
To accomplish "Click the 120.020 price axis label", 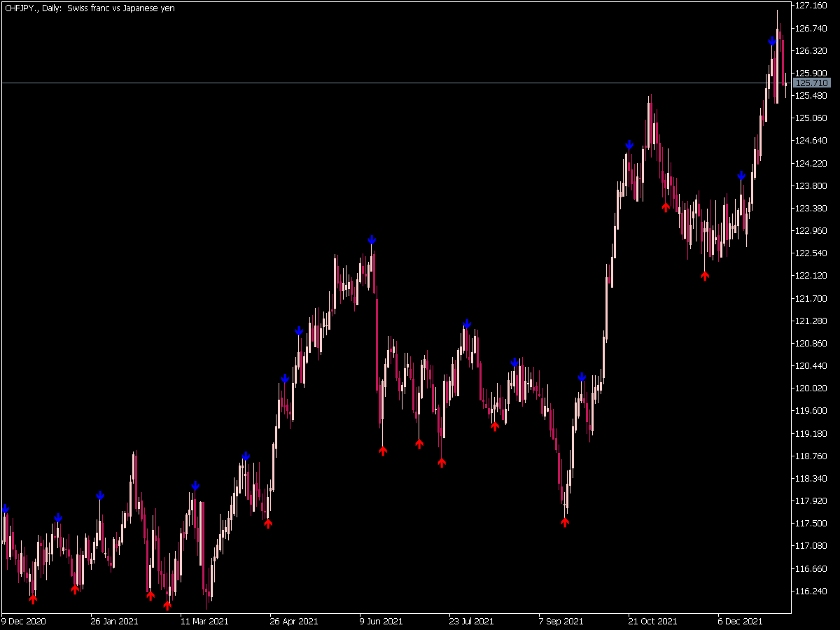I will pos(812,388).
